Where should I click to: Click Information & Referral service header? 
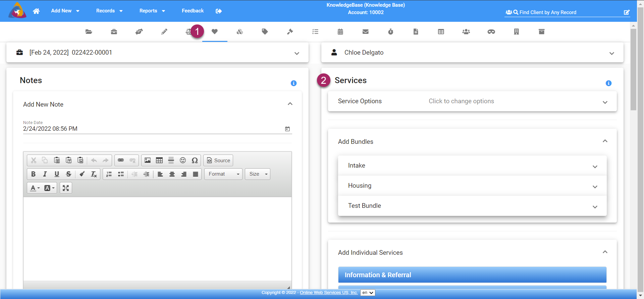point(472,275)
